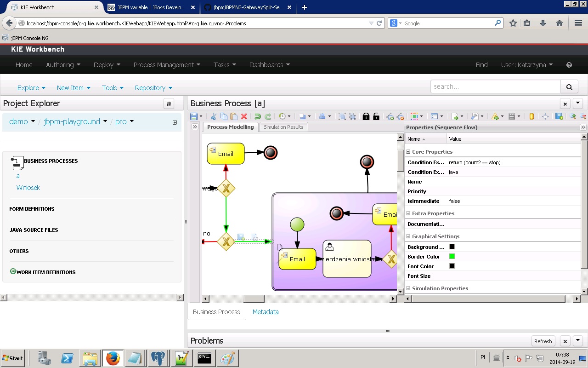Click the bring-to-front ordering icon
This screenshot has height=368, width=588.
[302, 116]
